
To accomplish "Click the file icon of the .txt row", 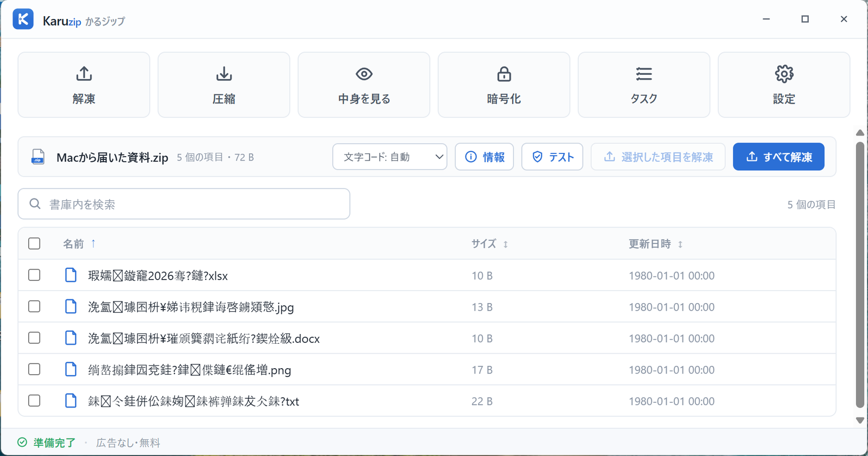I will coord(71,401).
